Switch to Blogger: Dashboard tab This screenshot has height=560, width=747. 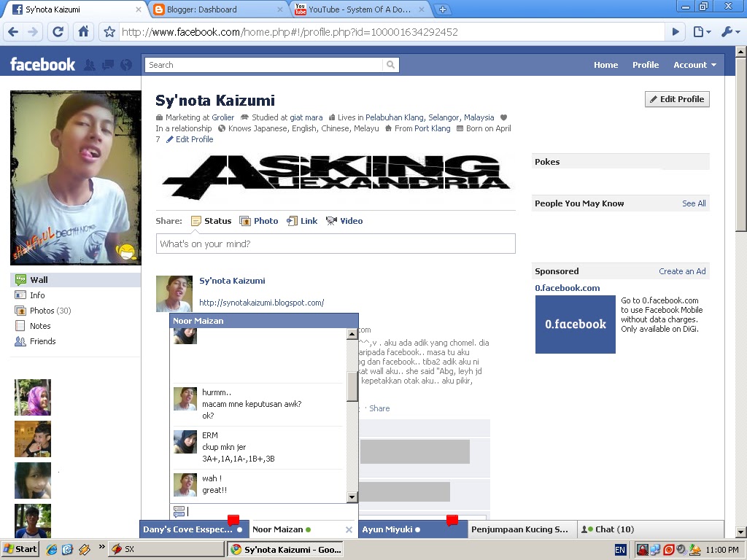(x=218, y=9)
